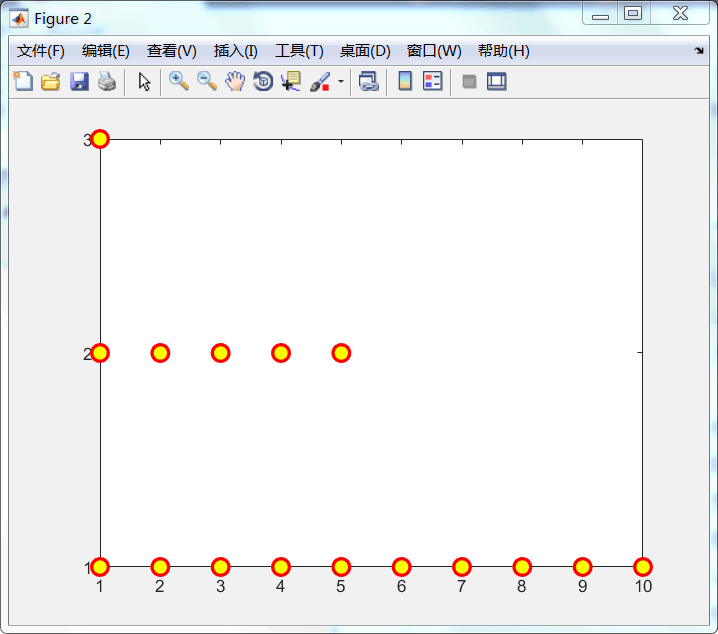
Task: Activate the Brush data tool
Action: click(320, 81)
